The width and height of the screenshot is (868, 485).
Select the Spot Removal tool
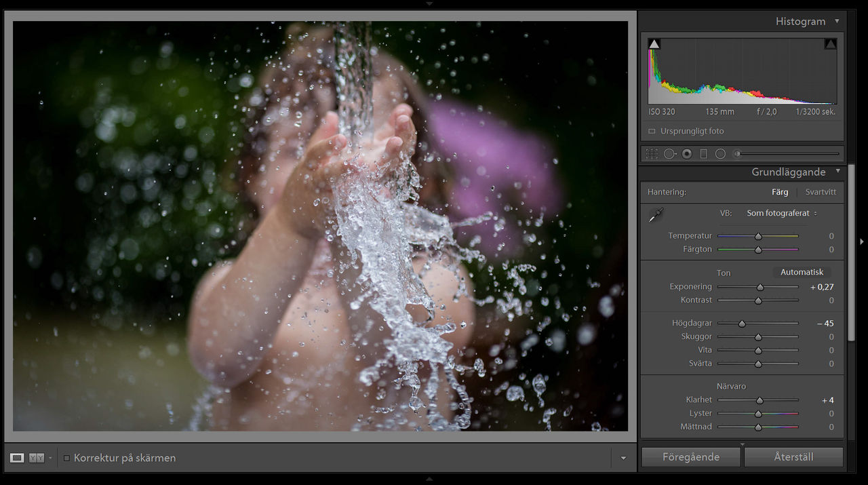[669, 154]
